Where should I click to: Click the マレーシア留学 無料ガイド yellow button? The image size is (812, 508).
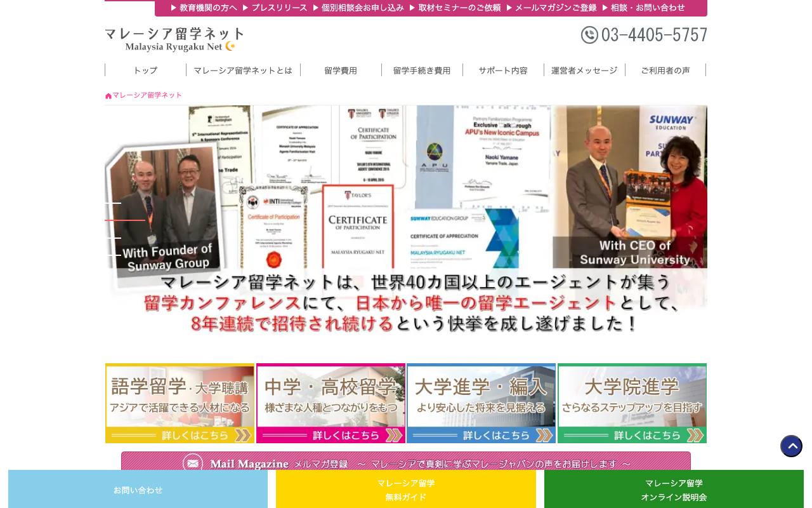pyautogui.click(x=406, y=490)
